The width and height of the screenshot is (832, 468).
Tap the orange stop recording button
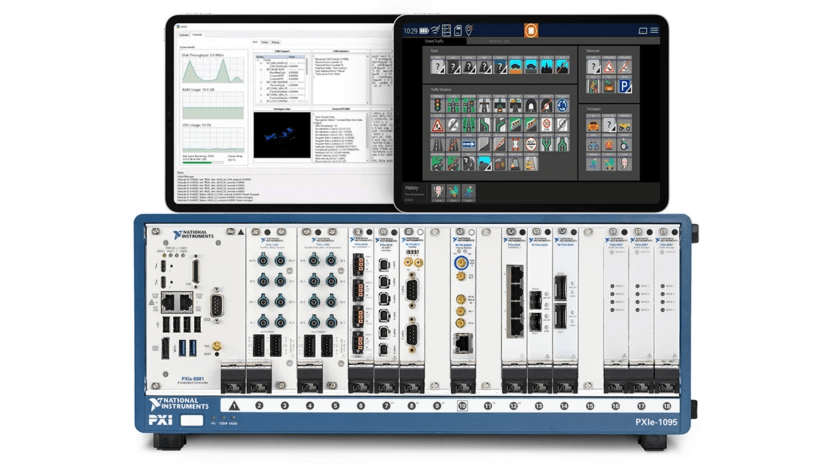531,30
